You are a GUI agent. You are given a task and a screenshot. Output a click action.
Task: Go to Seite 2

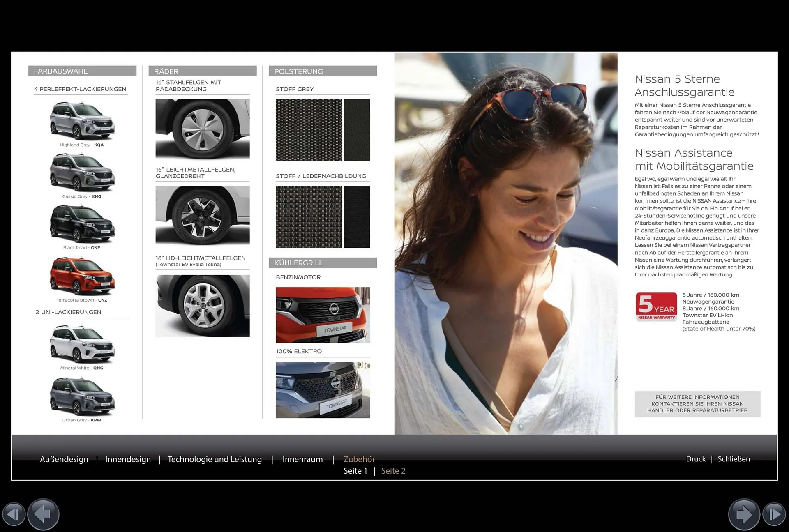393,471
